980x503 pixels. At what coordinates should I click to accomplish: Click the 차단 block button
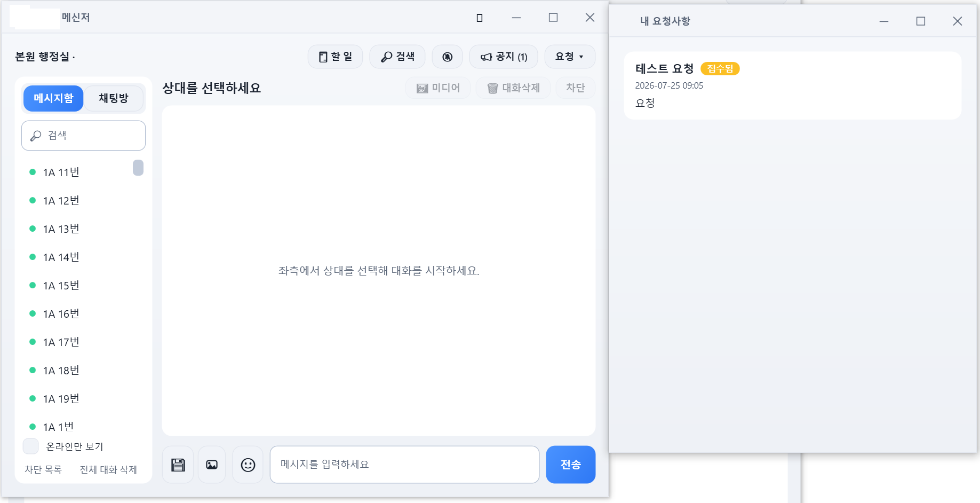click(575, 88)
